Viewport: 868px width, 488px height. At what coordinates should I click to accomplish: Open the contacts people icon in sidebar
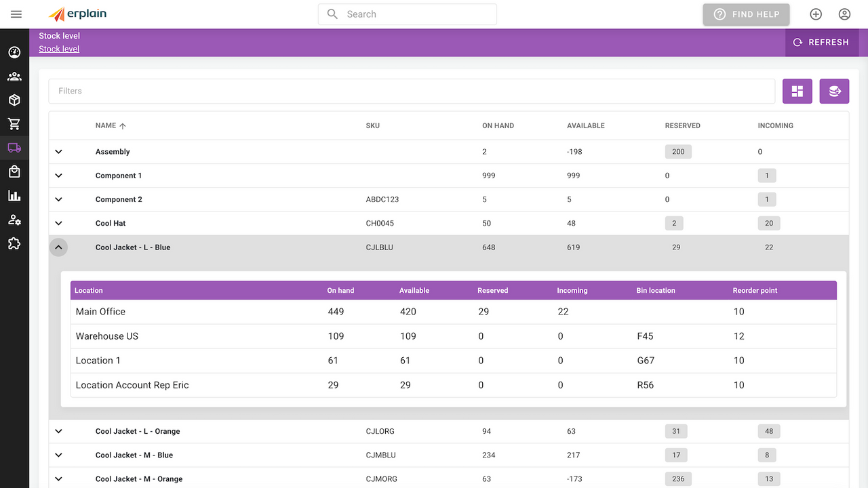(14, 77)
